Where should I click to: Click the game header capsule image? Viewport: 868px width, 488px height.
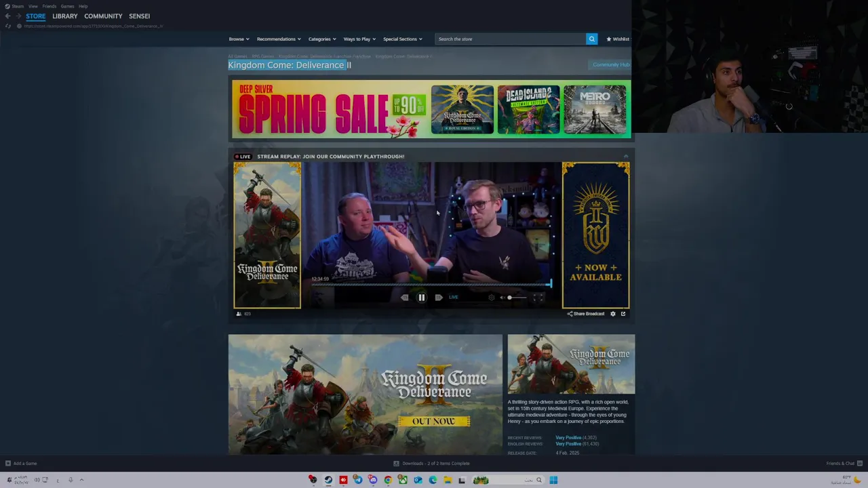click(x=571, y=364)
